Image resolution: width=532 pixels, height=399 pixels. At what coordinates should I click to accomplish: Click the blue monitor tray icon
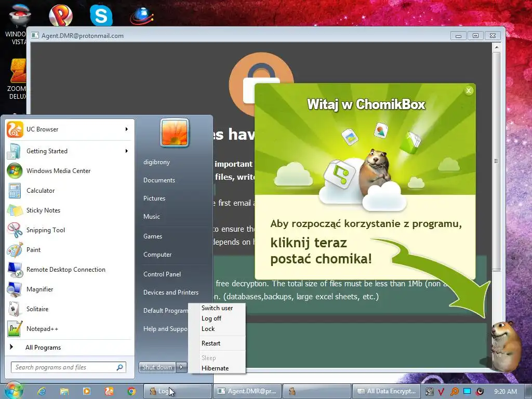(467, 392)
